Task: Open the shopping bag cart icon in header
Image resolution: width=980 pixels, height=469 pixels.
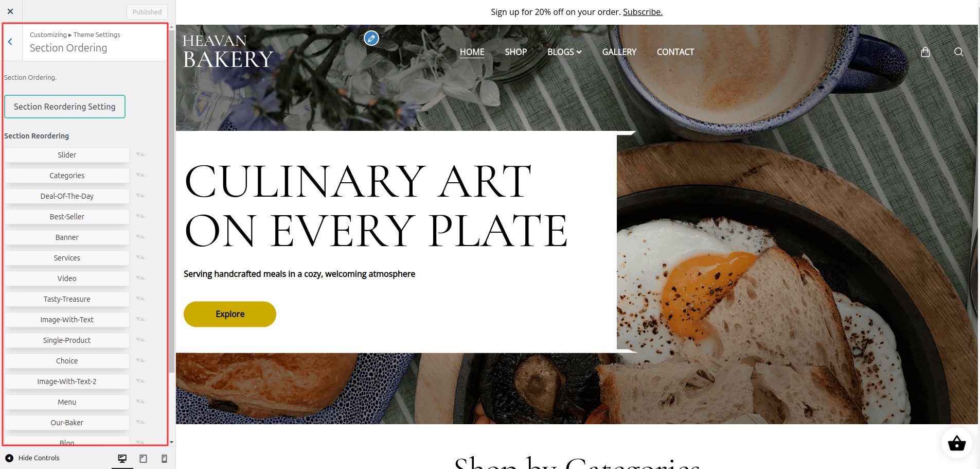Action: [925, 52]
